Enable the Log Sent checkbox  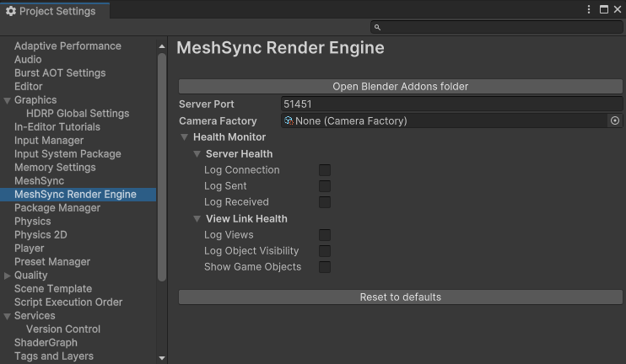click(x=325, y=186)
